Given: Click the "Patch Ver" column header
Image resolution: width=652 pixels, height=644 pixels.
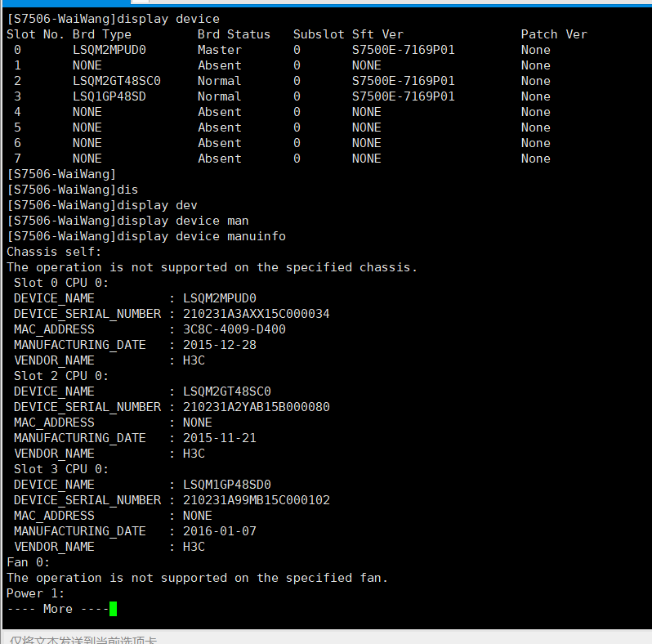Looking at the screenshot, I should click(554, 34).
